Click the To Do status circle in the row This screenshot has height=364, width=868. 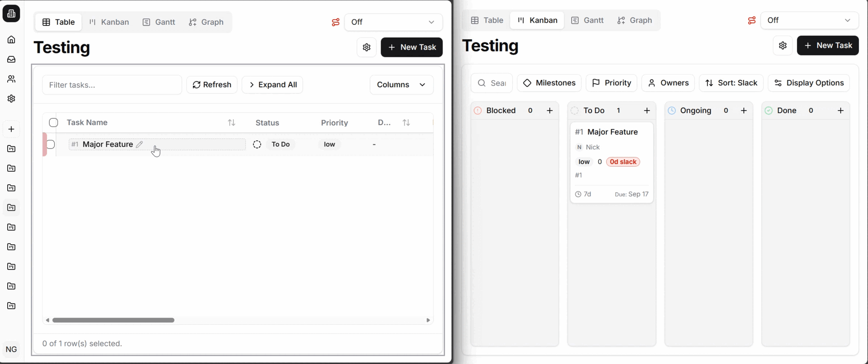coord(257,145)
